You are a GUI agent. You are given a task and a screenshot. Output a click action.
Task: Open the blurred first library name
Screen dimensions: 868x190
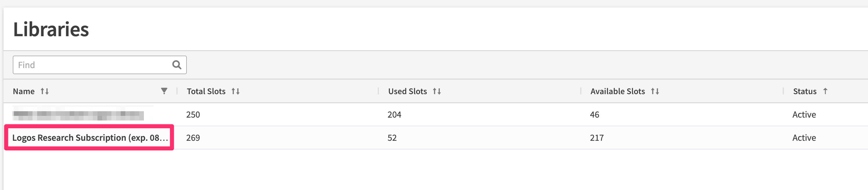pyautogui.click(x=78, y=115)
